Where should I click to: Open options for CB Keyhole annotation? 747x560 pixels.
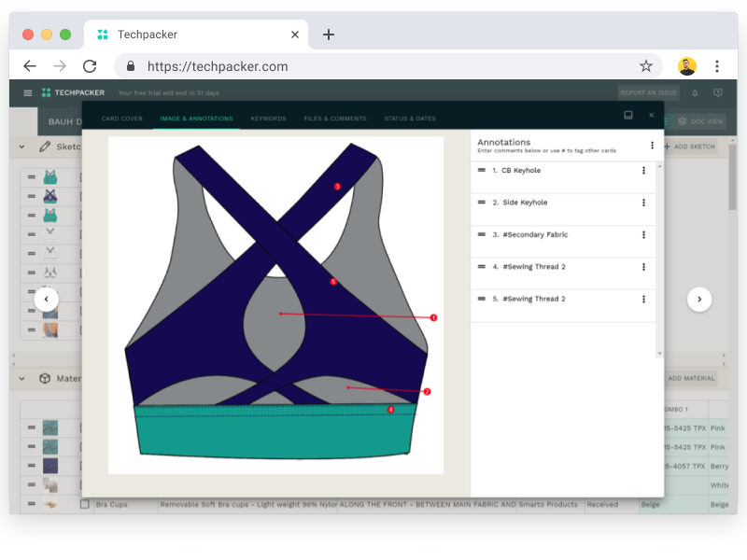click(x=643, y=171)
